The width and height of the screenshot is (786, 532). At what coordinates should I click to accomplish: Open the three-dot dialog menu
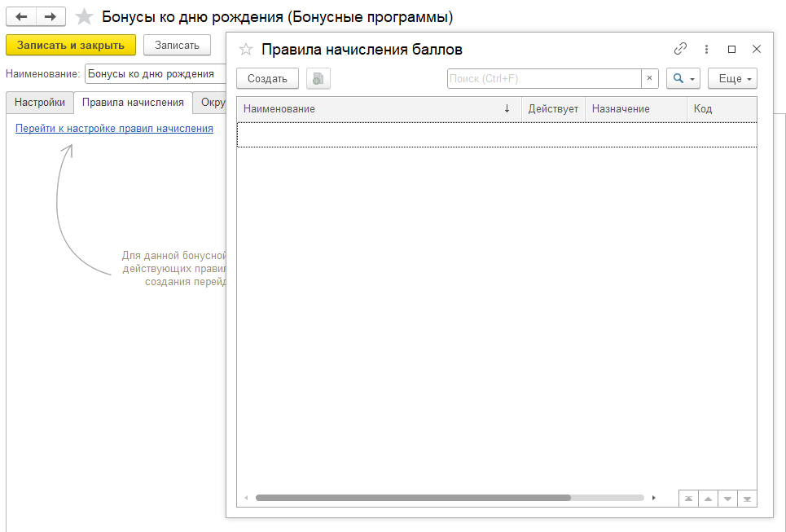(706, 49)
